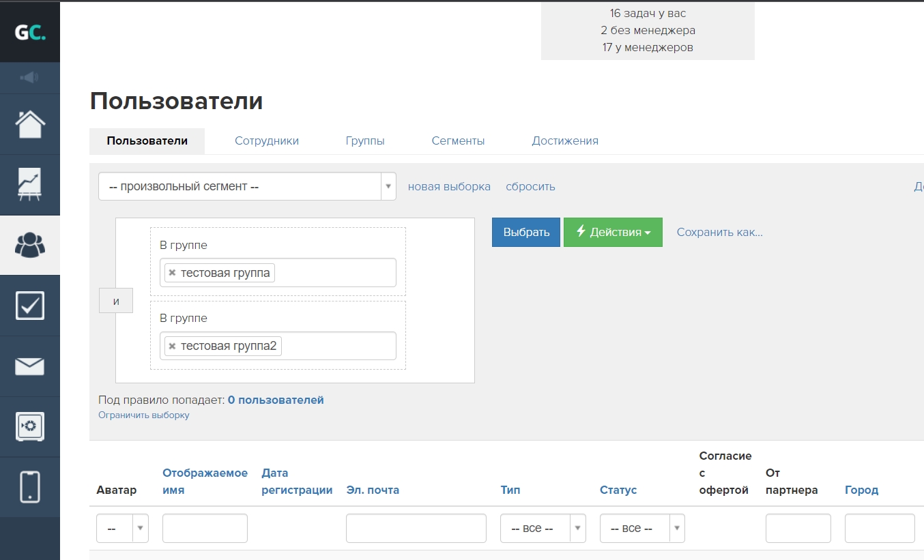Click the 'Сохранить как...' link

click(719, 233)
